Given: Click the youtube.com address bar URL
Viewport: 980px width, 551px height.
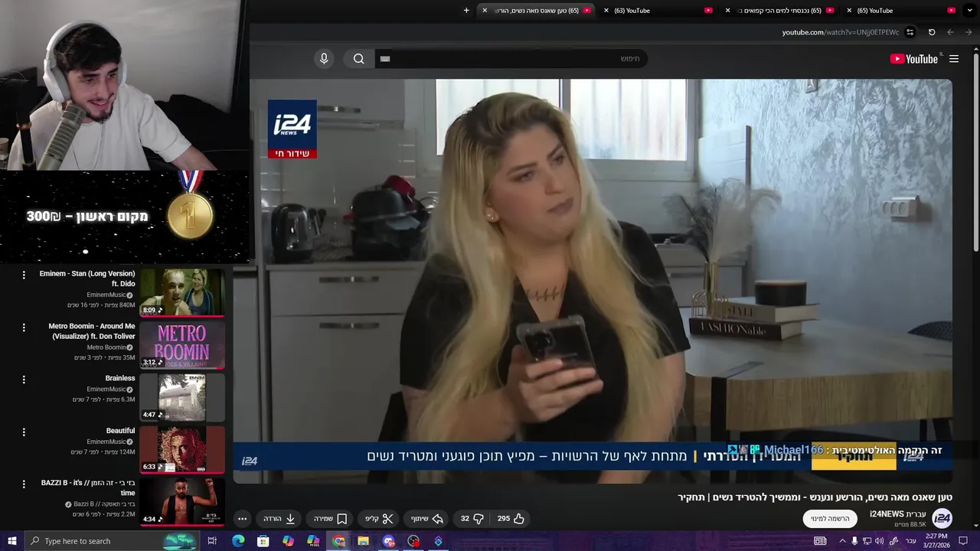Looking at the screenshot, I should 840,32.
